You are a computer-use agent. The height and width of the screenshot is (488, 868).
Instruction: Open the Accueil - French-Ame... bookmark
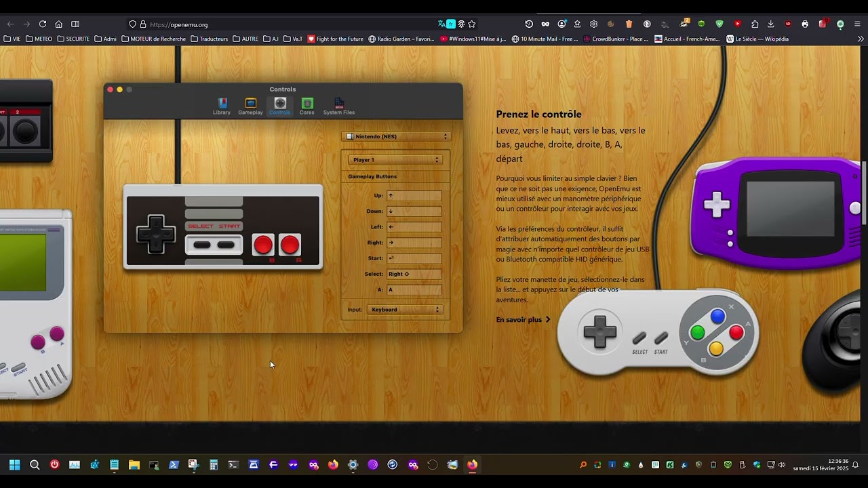point(687,39)
